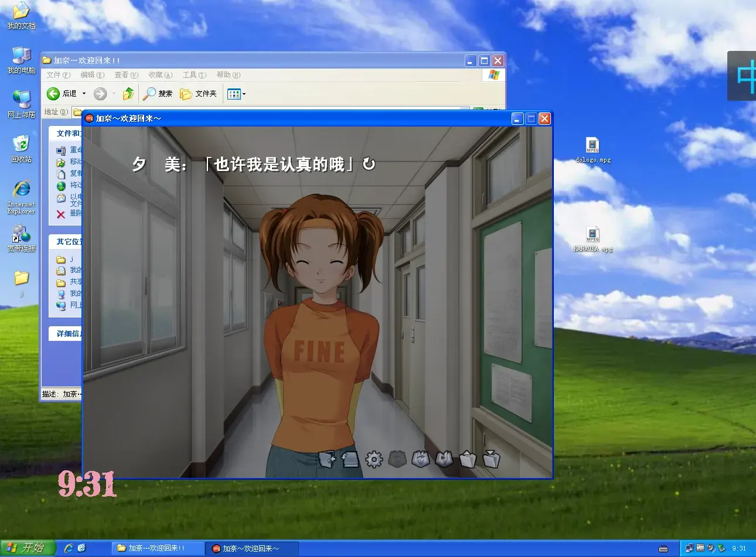Viewport: 756px width, 557px height.
Task: Click My Documents icon in Explorer other places
Action: click(61, 271)
